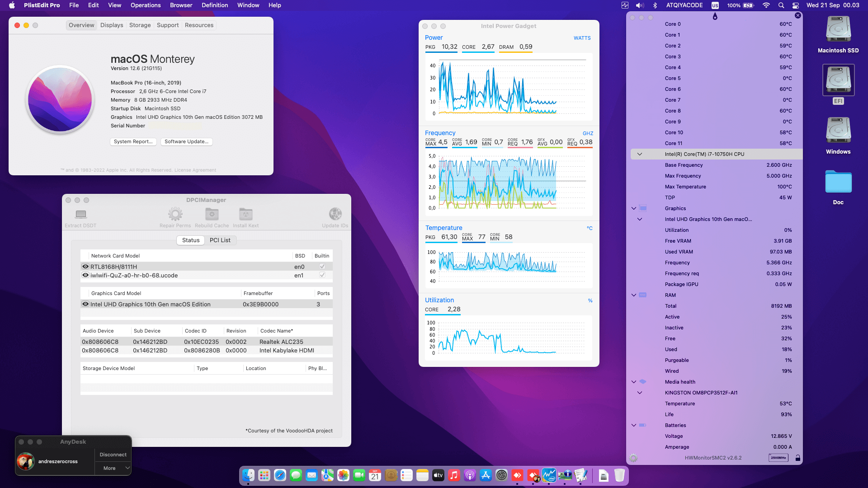Click the 2500MHz frequency badge in HWMonitorSMC2
Image resolution: width=868 pixels, height=488 pixels.
[778, 458]
